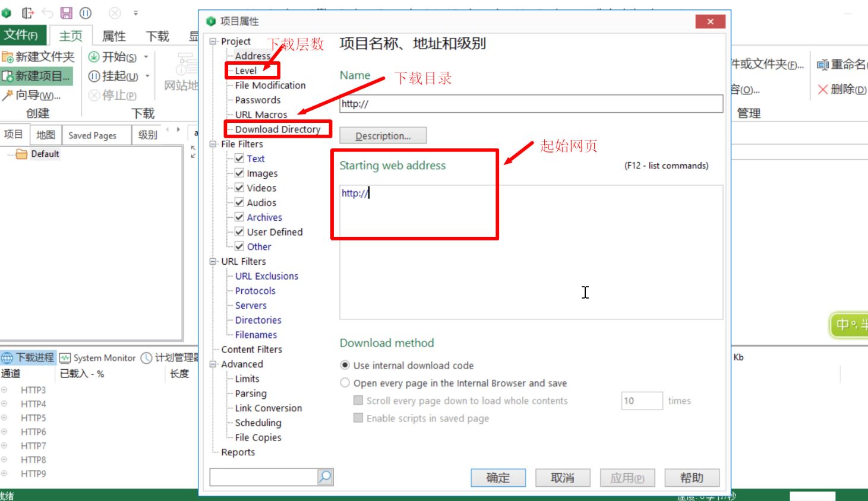Click the cancel X circle in quick access toolbar

coord(115,12)
